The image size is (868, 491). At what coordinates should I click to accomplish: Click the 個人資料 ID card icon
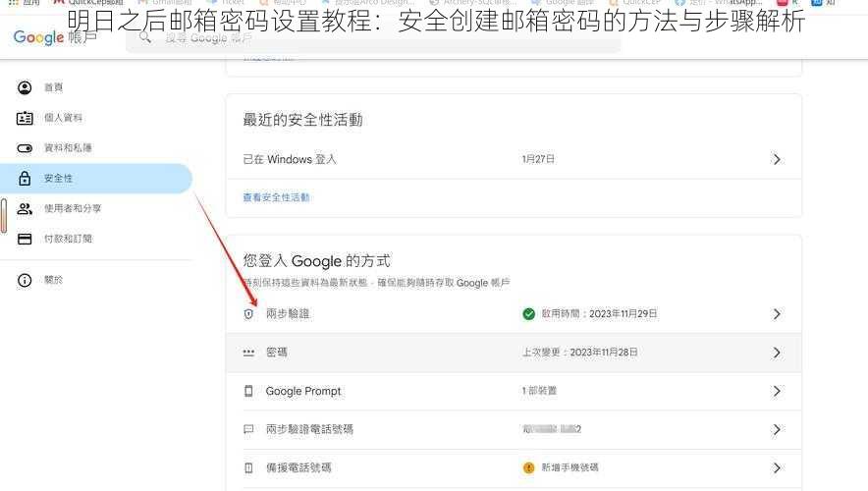(25, 118)
